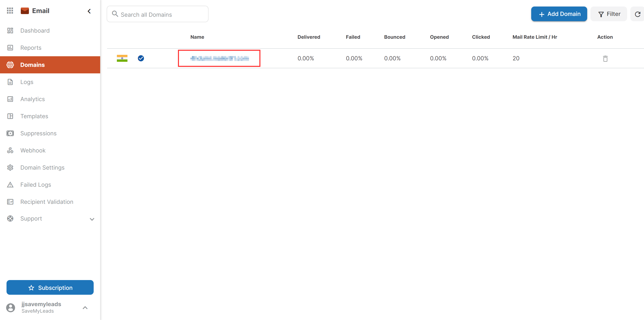
Task: Open the Filter button
Action: 609,14
